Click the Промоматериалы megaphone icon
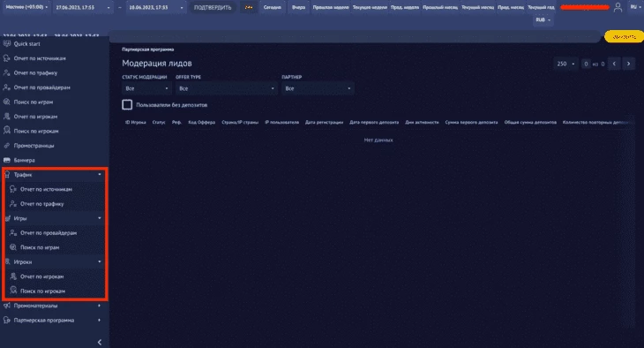Screen dimensions: 644x348 [x=6, y=306]
